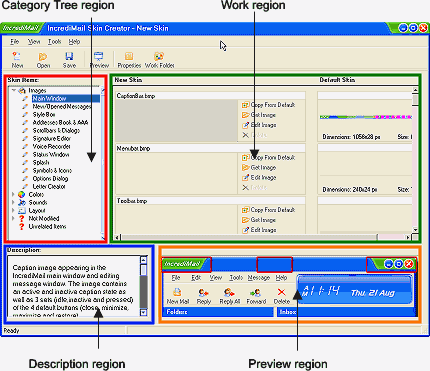
Task: Click Copy From Default icon for Toolbar.bmp
Action: click(x=245, y=210)
